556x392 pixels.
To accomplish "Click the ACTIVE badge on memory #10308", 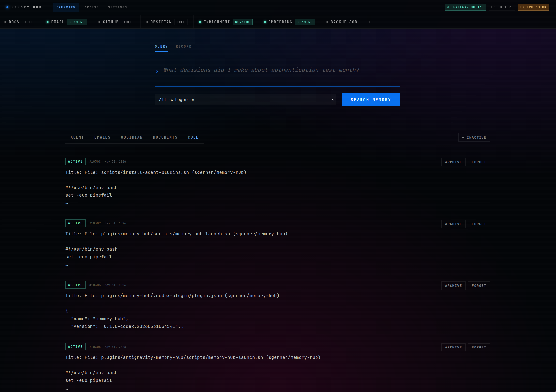I will (x=75, y=161).
